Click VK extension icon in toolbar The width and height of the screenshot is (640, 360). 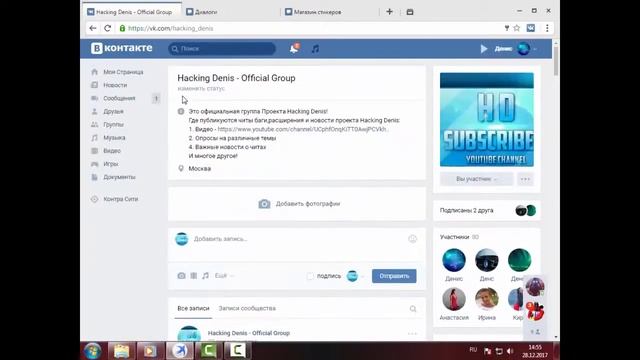pyautogui.click(x=531, y=28)
